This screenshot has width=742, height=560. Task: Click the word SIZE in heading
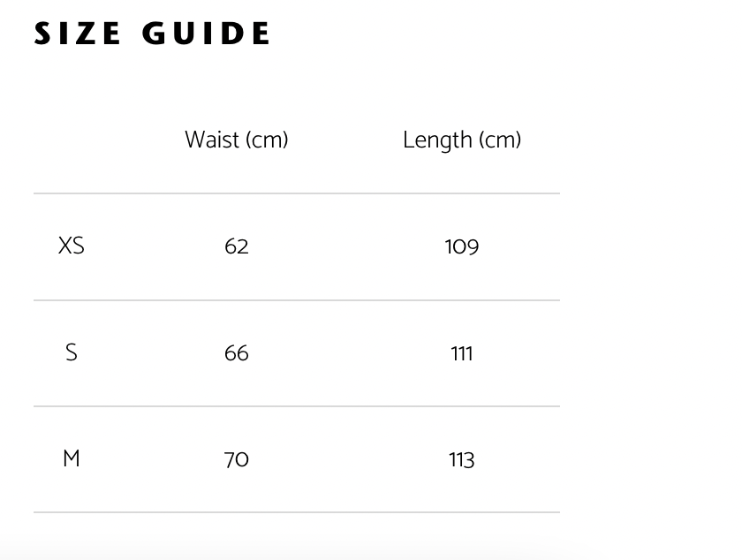(x=78, y=34)
